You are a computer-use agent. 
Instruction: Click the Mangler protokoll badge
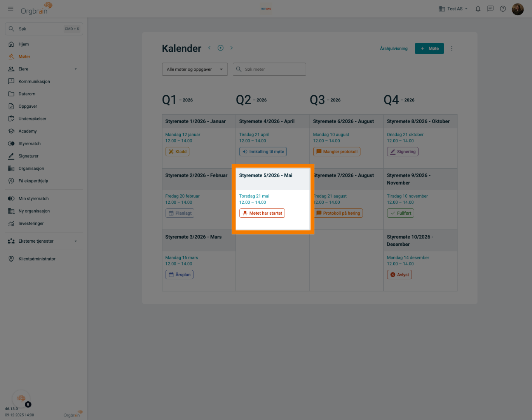click(x=337, y=152)
